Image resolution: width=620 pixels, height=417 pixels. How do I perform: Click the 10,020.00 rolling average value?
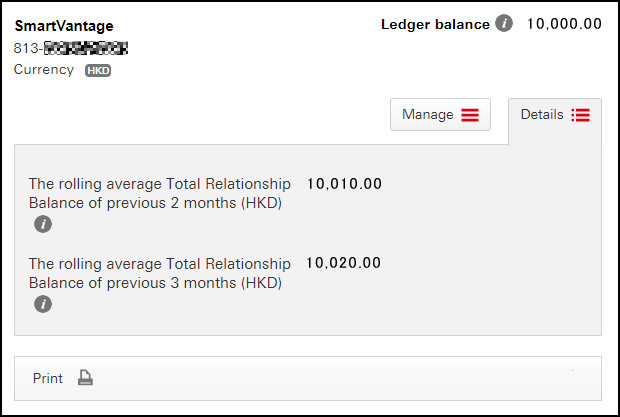pyautogui.click(x=343, y=263)
